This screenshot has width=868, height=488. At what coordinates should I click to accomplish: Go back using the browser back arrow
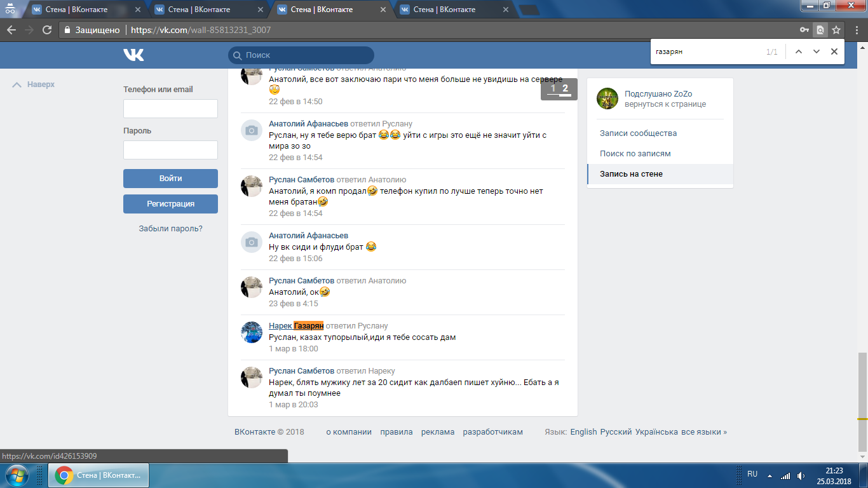11,30
